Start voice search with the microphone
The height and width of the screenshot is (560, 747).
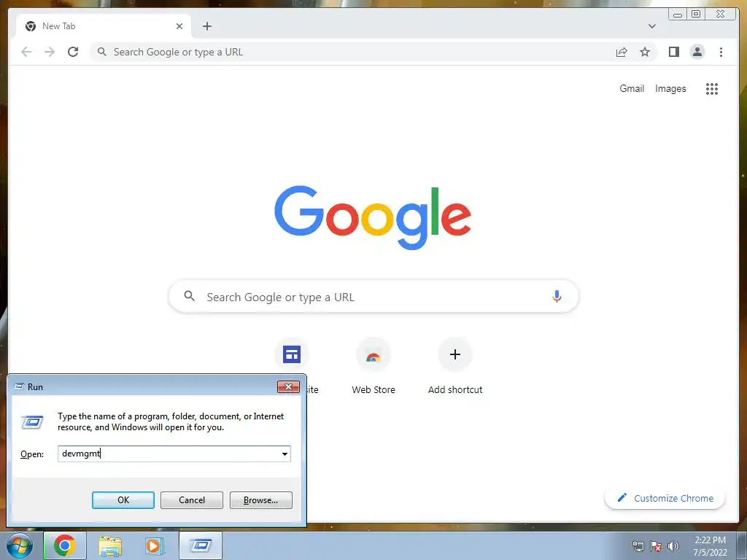pyautogui.click(x=557, y=296)
